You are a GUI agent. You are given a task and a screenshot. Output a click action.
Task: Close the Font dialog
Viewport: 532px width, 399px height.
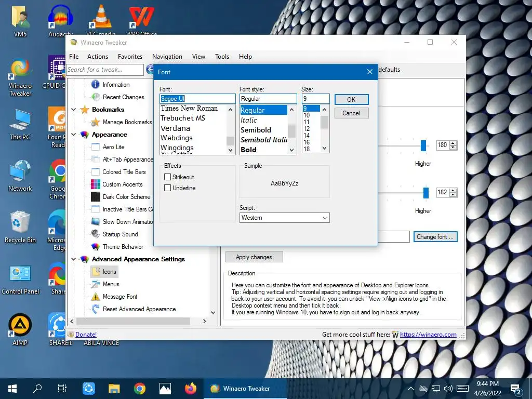coord(370,72)
